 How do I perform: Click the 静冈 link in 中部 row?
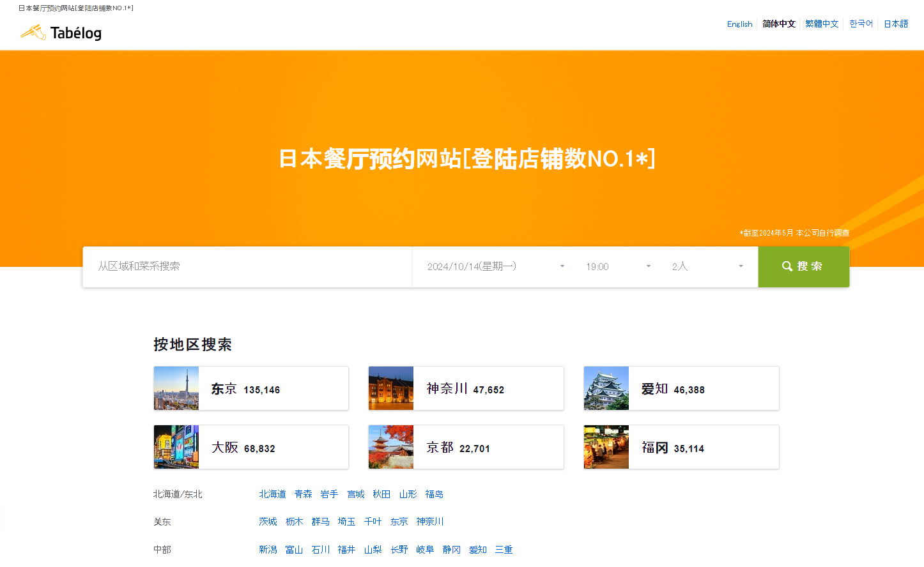point(451,550)
